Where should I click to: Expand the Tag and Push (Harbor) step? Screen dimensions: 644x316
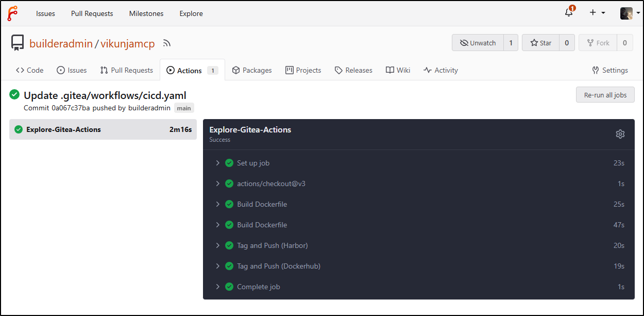(272, 245)
